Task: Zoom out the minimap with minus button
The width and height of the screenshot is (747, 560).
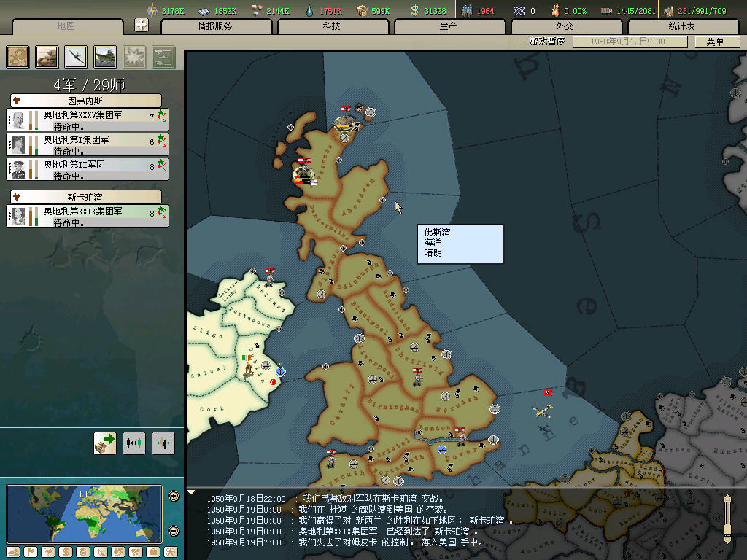Action: (x=174, y=531)
